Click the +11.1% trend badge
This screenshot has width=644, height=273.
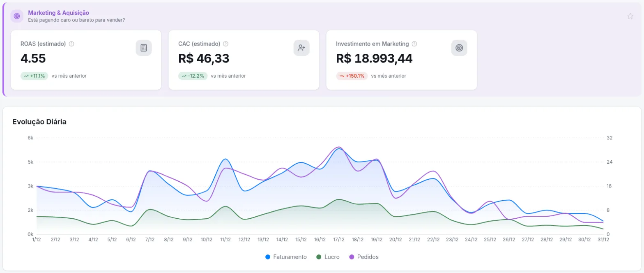coord(34,76)
